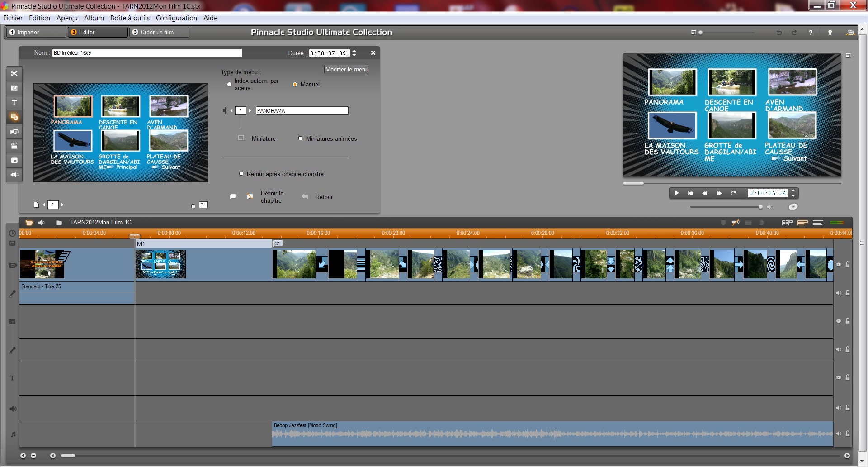This screenshot has height=467, width=868.
Task: Click the DVD disc preview icon
Action: point(793,207)
